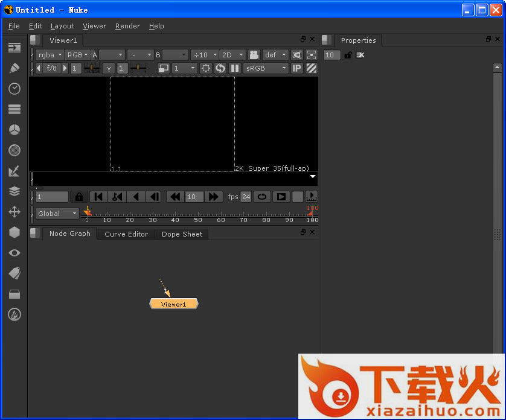Image resolution: width=506 pixels, height=420 pixels.
Task: Open the Filter nodes circle icon
Action: [14, 150]
